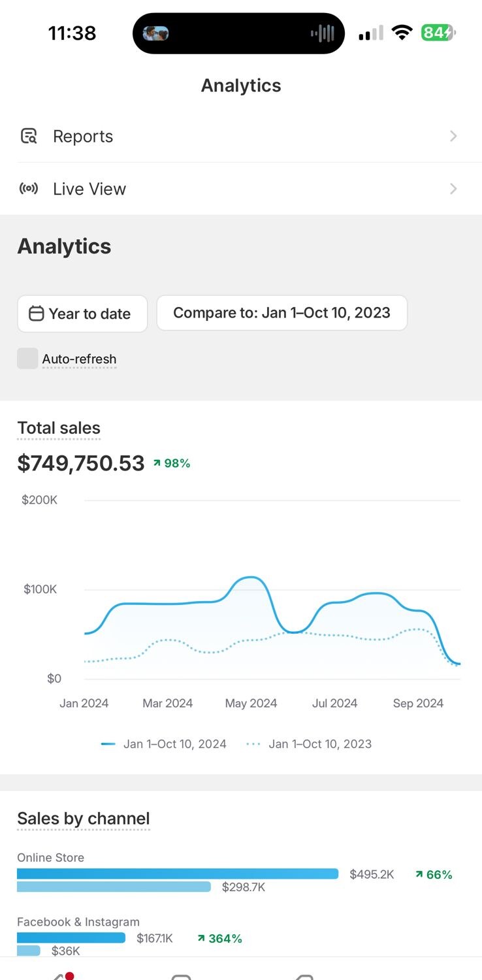Toggle the Jan 1–Oct 10, 2023 legend series
Viewport: 482px width, 980px height.
tap(309, 743)
